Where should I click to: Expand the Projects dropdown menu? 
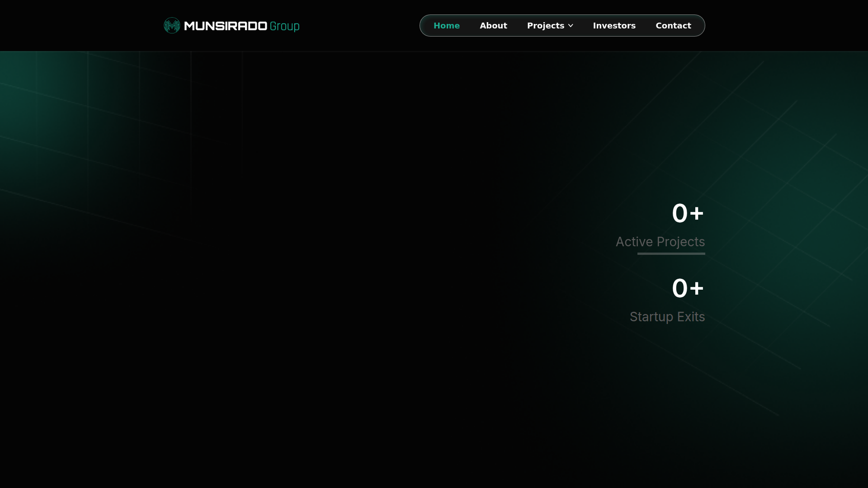pos(550,26)
